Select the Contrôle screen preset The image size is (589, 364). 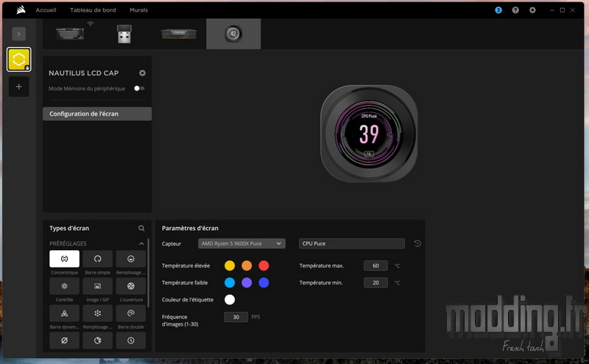pyautogui.click(x=64, y=286)
